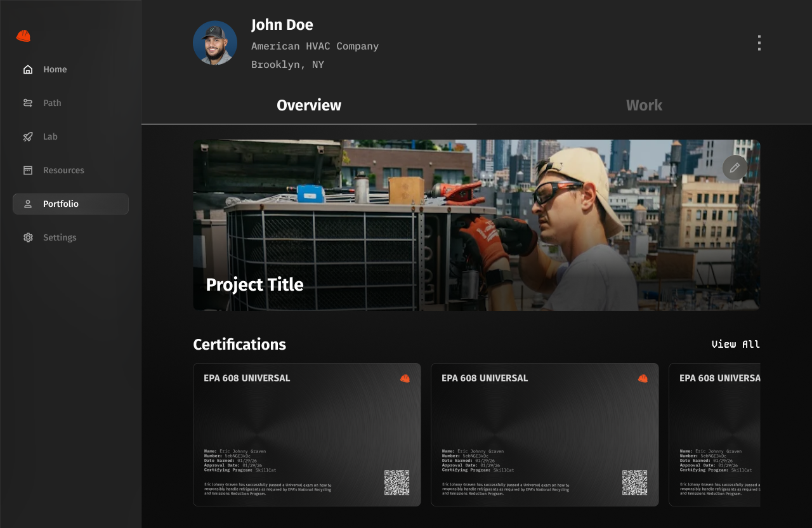Select Portfolio in the sidebar
Viewport: 812px width, 528px height.
click(x=70, y=204)
